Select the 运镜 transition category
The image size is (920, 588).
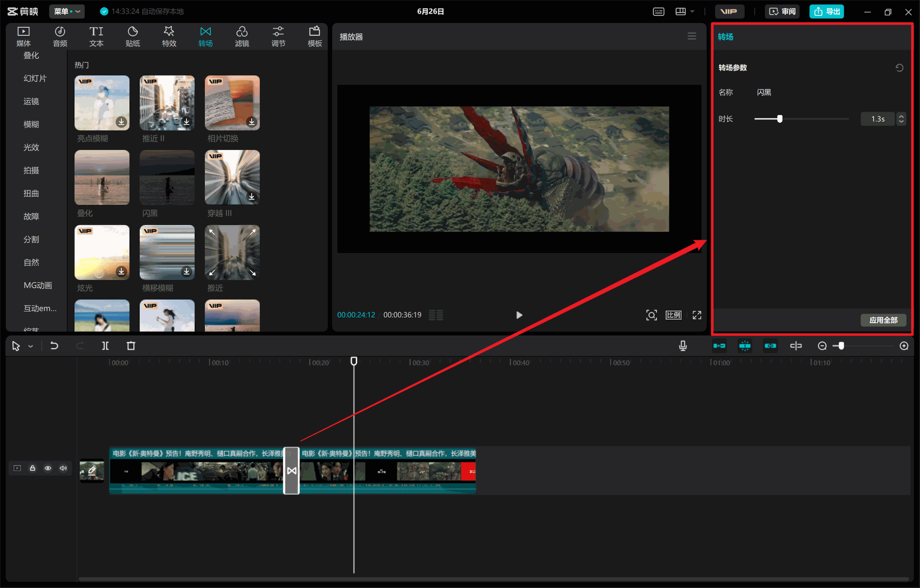click(31, 101)
